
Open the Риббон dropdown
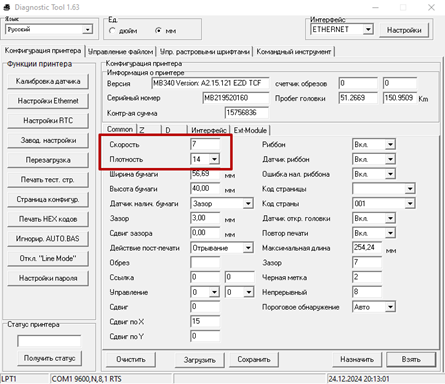click(x=390, y=144)
